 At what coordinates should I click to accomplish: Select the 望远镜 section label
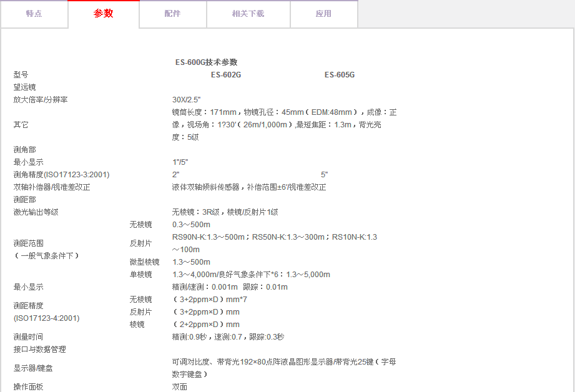click(x=24, y=87)
